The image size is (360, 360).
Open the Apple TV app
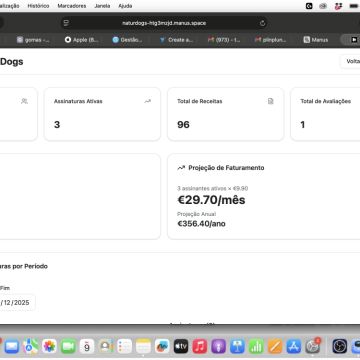(181, 346)
